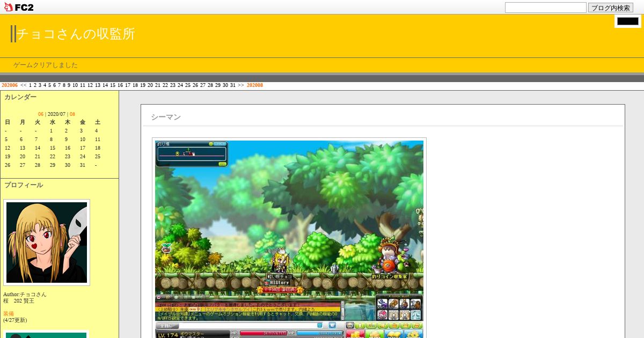Select calendar's 08 next month link

(x=72, y=114)
